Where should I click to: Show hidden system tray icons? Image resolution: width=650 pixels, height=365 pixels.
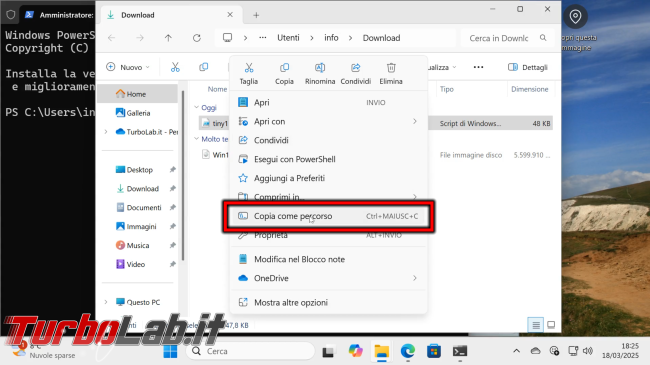click(517, 351)
